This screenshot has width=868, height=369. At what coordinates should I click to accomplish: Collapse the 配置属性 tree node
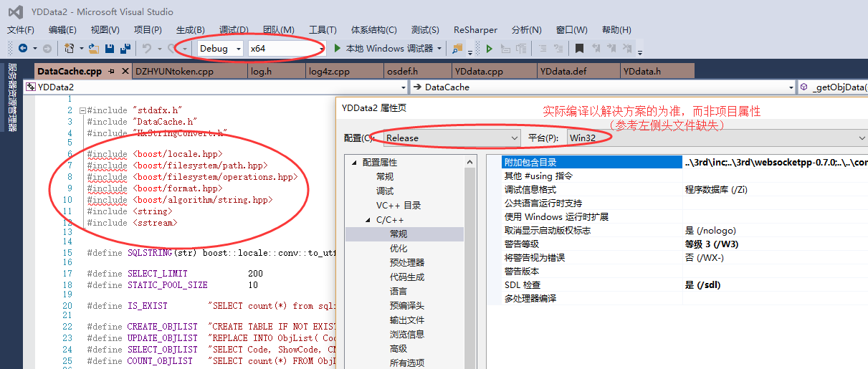pyautogui.click(x=353, y=163)
